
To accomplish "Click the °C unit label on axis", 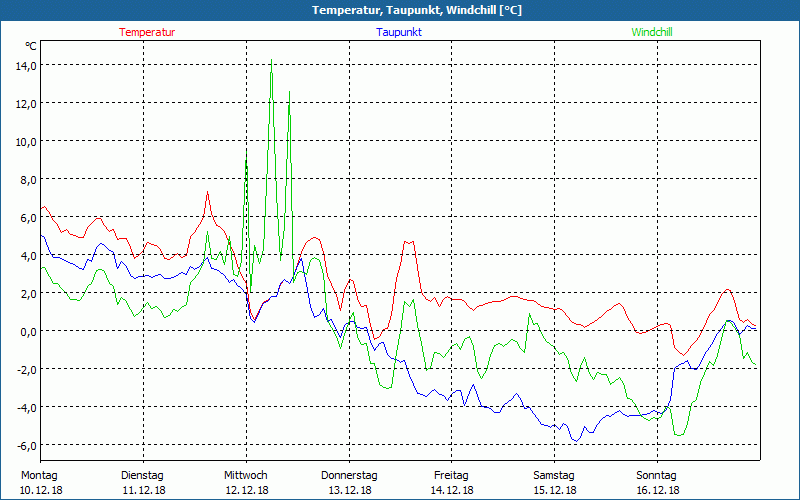I will pyautogui.click(x=31, y=46).
